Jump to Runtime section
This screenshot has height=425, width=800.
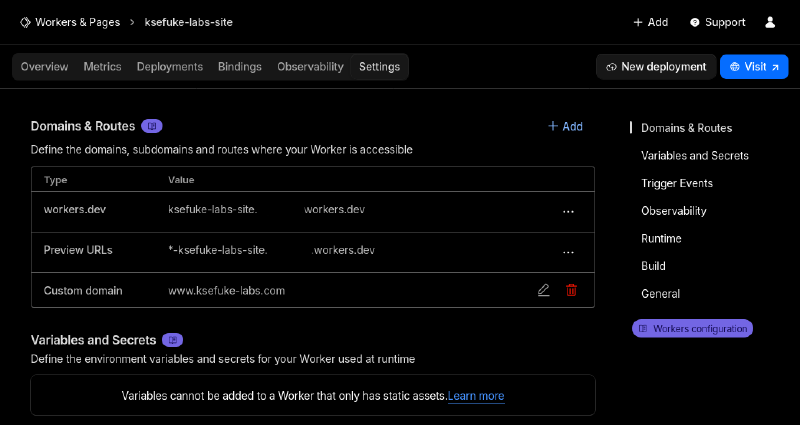[661, 238]
